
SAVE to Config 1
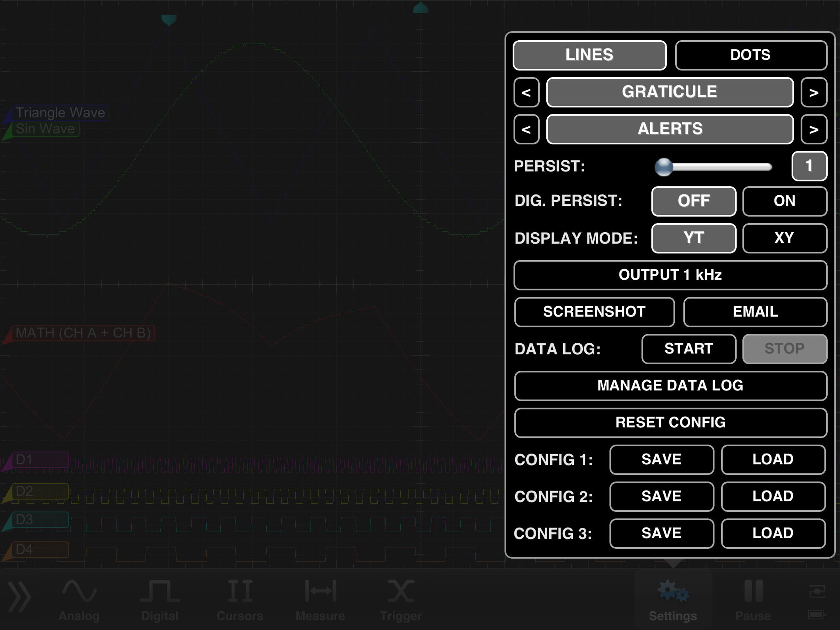tap(662, 460)
